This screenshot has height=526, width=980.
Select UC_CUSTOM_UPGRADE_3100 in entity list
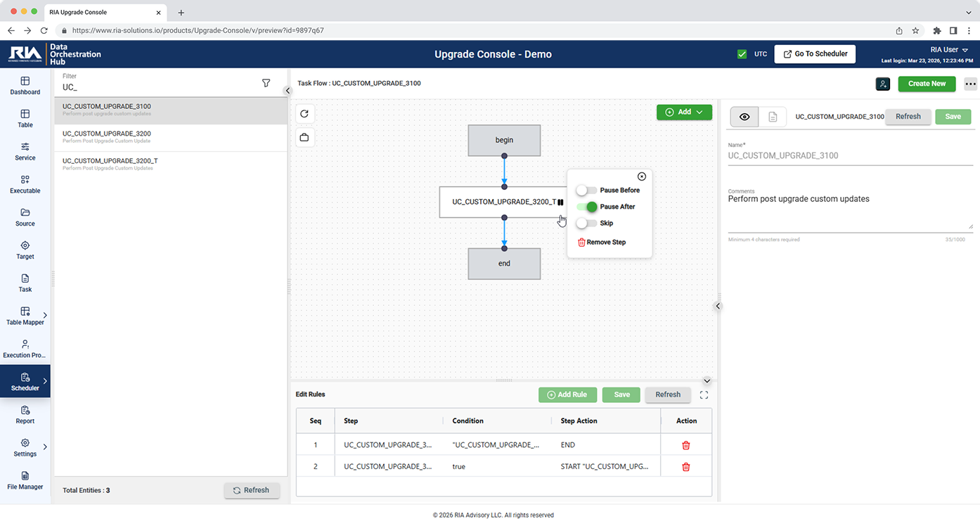(171, 110)
